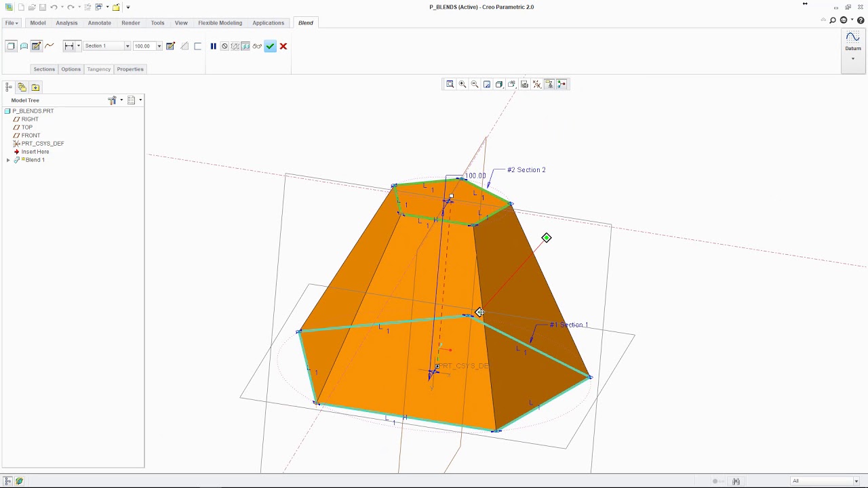Screen dimensions: 868x488
Task: Open the Analysis ribbon tab
Action: coord(66,23)
